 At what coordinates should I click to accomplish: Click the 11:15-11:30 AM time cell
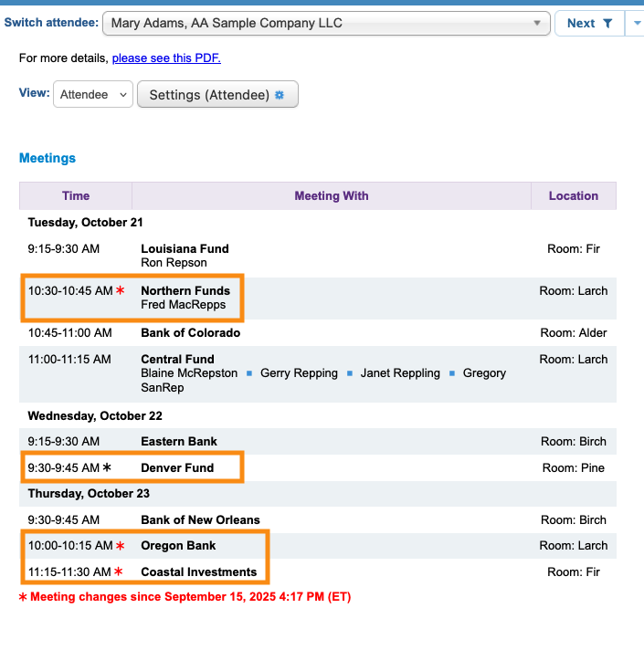coord(69,572)
